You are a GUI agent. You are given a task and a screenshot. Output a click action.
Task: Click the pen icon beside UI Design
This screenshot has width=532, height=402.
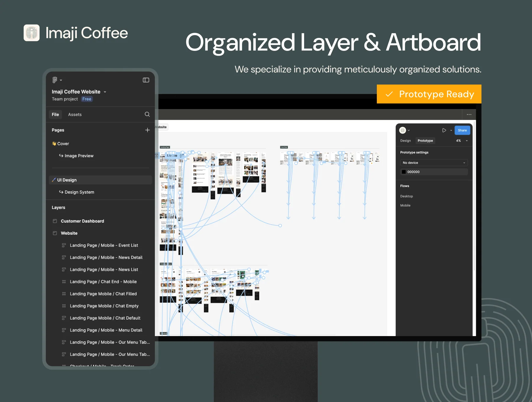(x=54, y=180)
